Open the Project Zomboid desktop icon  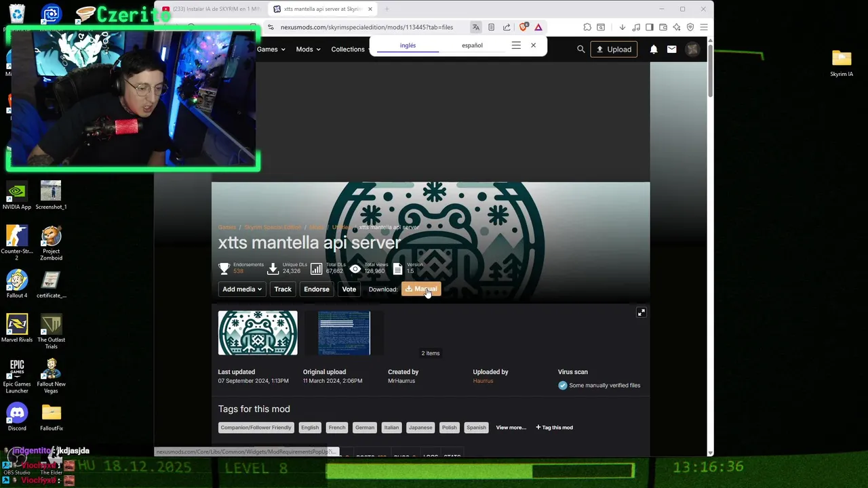point(51,244)
